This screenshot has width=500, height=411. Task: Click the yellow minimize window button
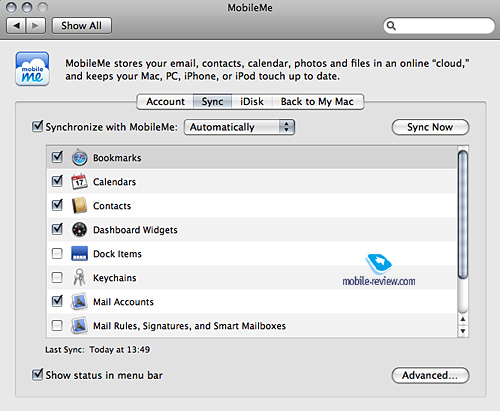pyautogui.click(x=27, y=7)
